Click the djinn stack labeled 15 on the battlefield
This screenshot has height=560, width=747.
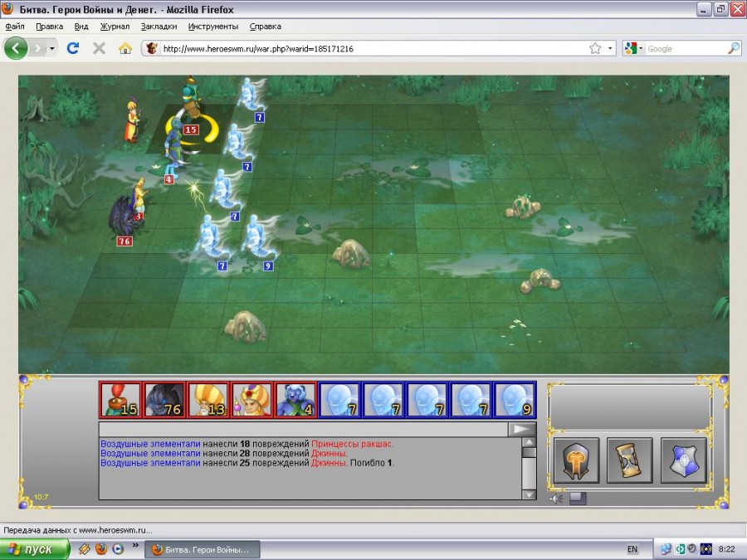pos(191,105)
